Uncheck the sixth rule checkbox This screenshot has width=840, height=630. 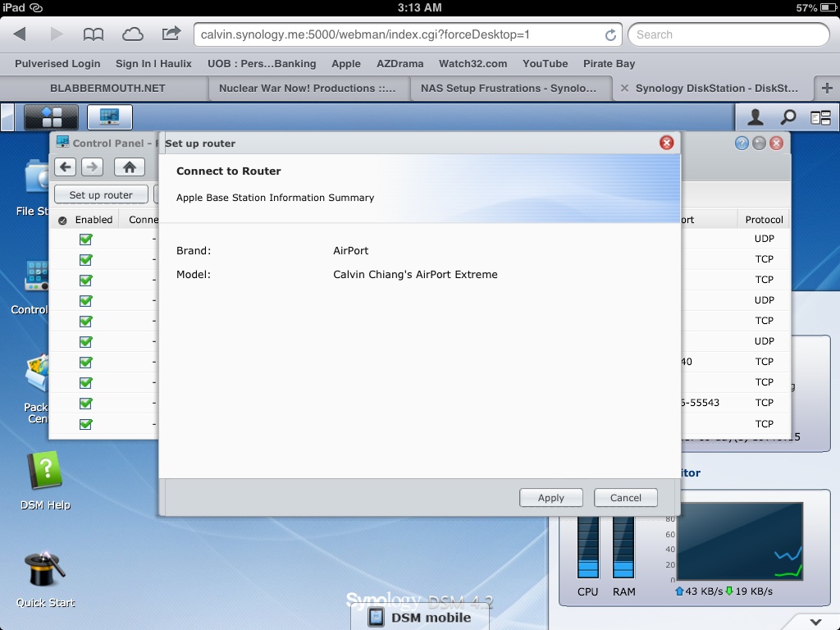[x=85, y=341]
